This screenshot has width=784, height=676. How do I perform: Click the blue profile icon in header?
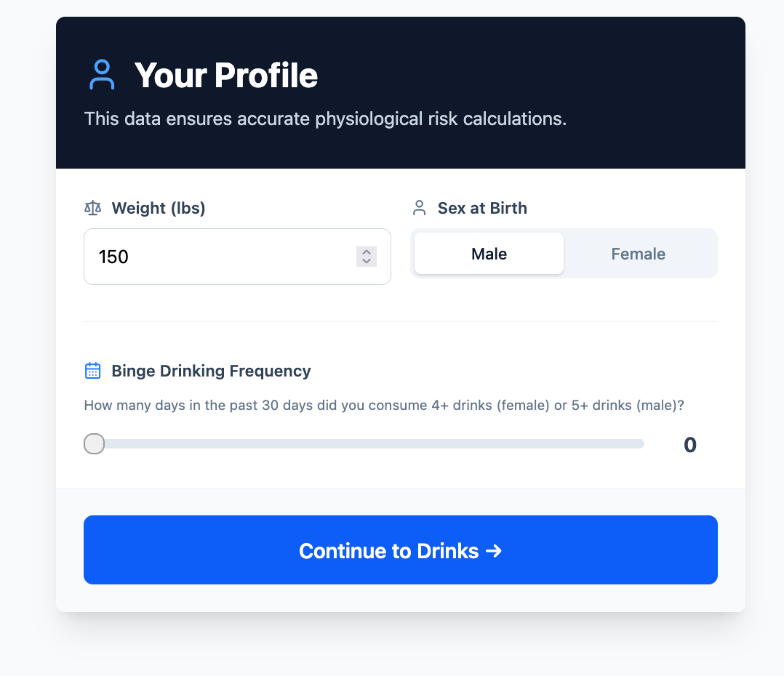coord(102,75)
